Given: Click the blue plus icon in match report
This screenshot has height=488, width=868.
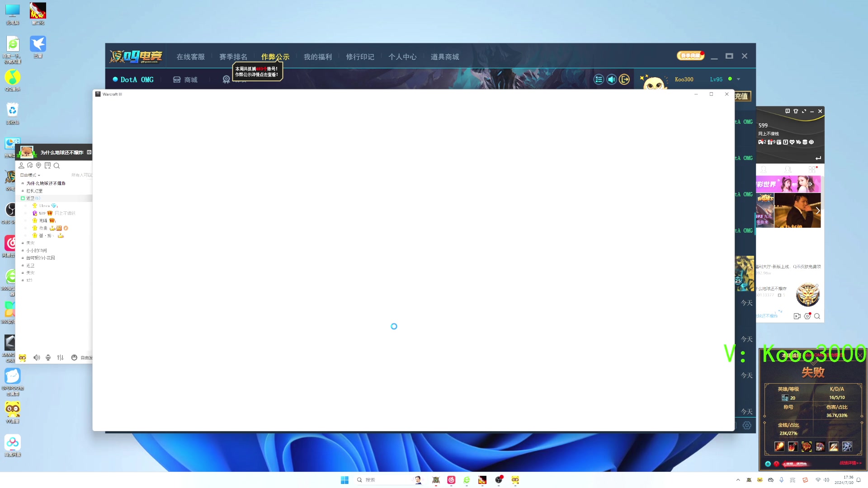Looking at the screenshot, I should point(768,464).
